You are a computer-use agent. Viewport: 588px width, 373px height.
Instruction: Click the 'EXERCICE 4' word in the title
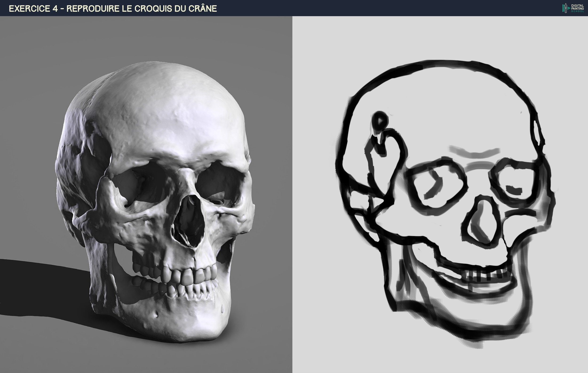tap(33, 8)
